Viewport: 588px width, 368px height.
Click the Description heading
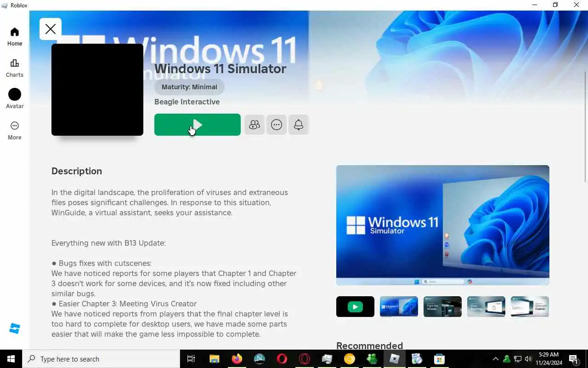pyautogui.click(x=77, y=171)
